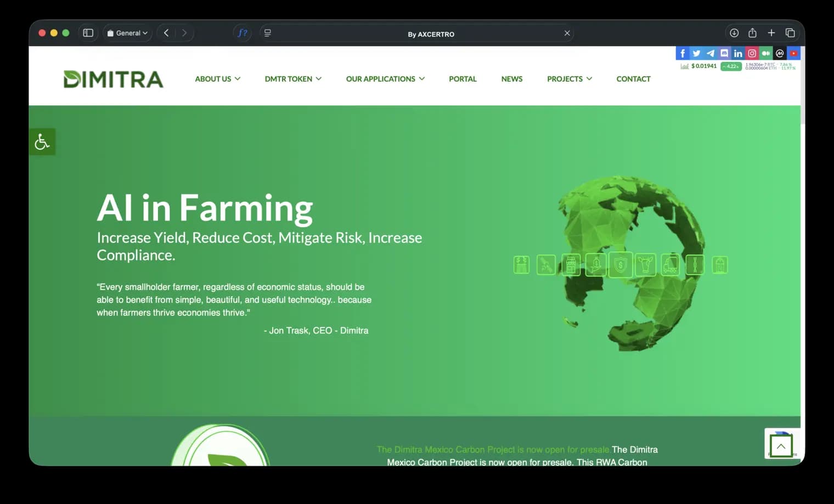Click the Discord icon in the social bar
Viewport: 834px width, 504px height.
click(x=724, y=53)
